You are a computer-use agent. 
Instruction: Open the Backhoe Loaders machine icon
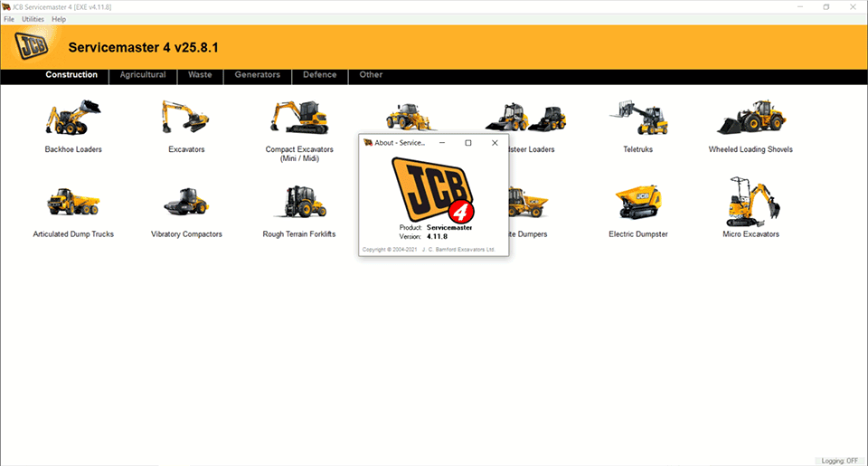[x=73, y=117]
